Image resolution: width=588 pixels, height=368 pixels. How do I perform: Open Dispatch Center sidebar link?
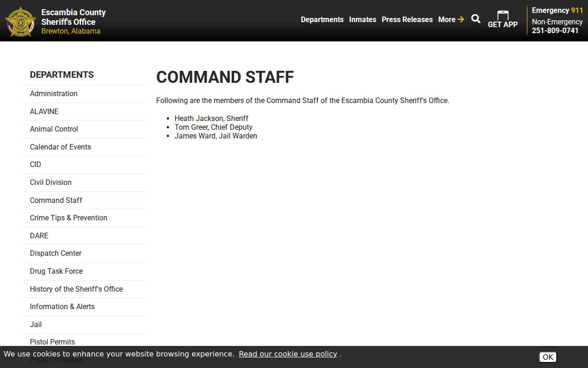click(x=85, y=253)
